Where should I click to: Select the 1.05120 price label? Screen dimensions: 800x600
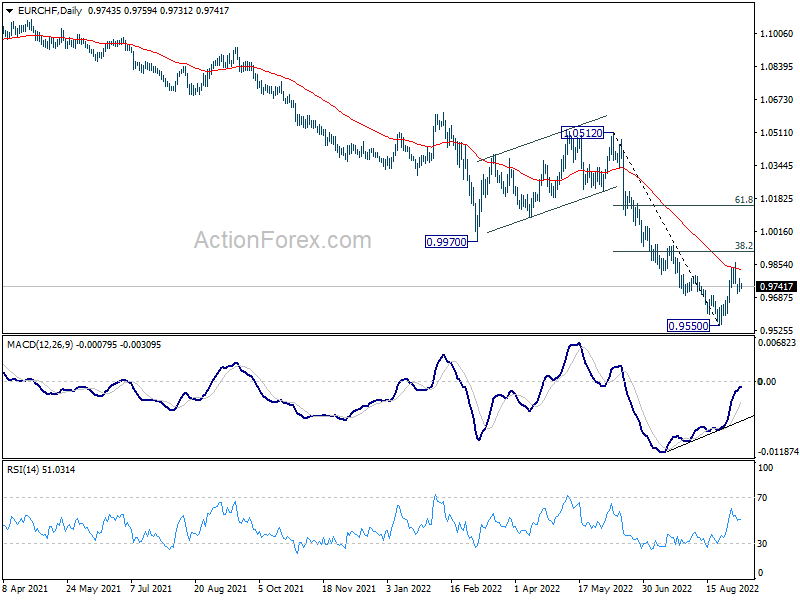coord(582,133)
